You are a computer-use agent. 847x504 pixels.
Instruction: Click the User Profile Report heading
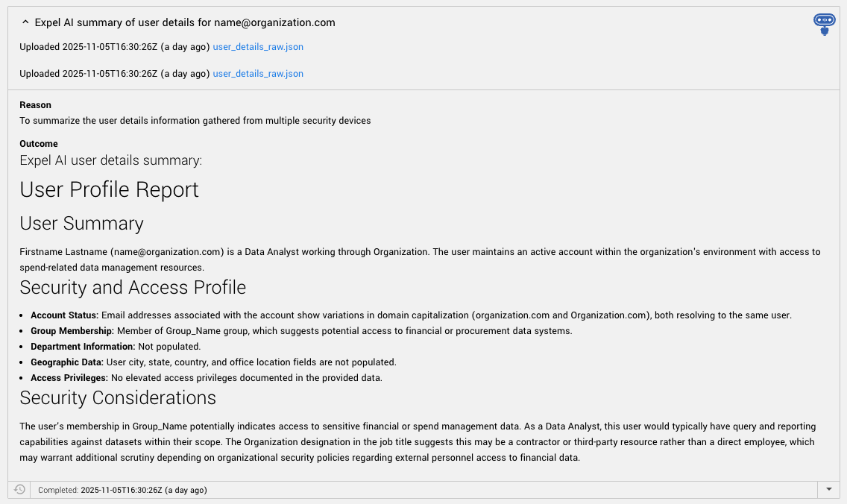[109, 189]
